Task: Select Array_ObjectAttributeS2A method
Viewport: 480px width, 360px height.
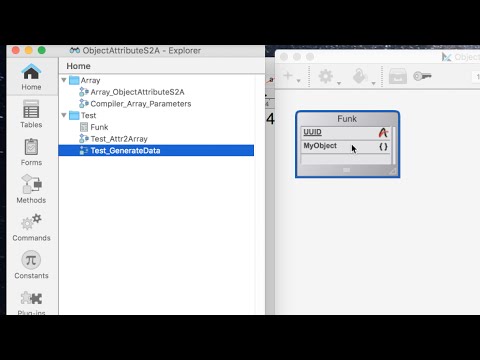Action: [x=137, y=92]
